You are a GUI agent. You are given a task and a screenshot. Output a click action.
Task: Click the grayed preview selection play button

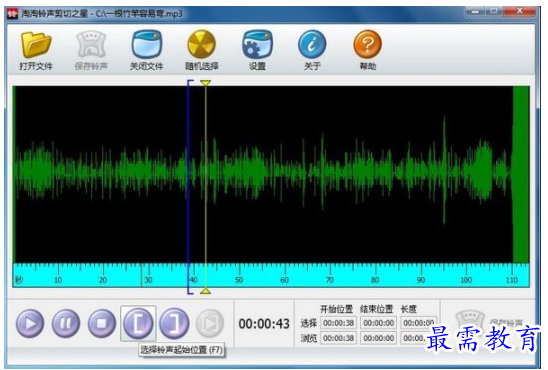pyautogui.click(x=210, y=323)
